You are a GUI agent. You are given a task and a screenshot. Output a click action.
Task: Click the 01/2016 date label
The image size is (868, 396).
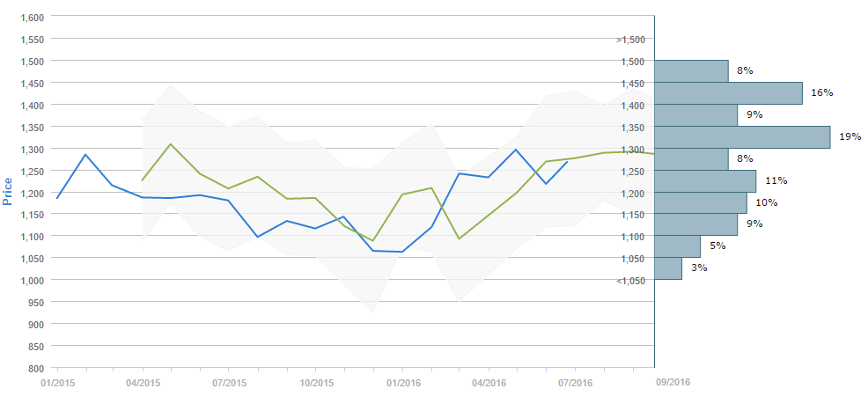point(402,383)
